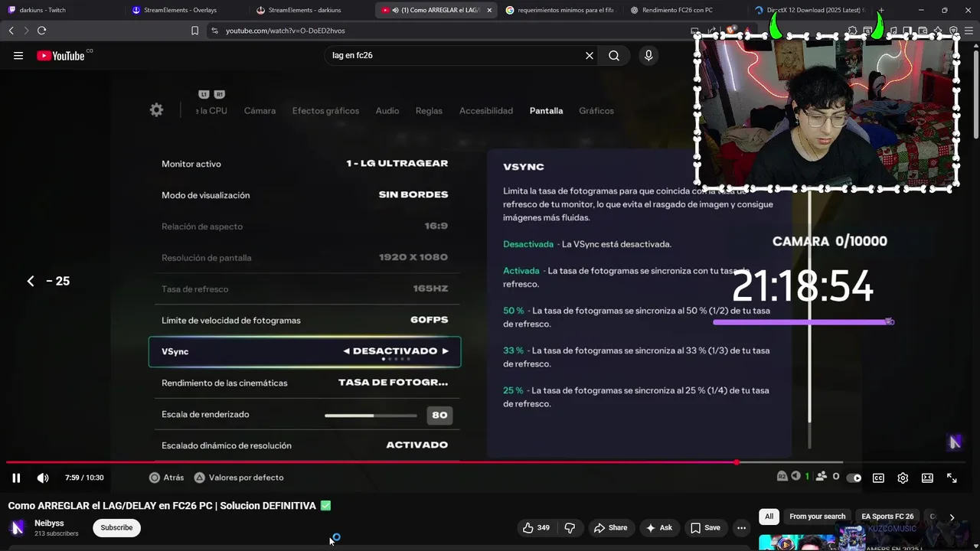Click the 'Modo de visualización' row
The width and height of the screenshot is (980, 551).
[305, 195]
